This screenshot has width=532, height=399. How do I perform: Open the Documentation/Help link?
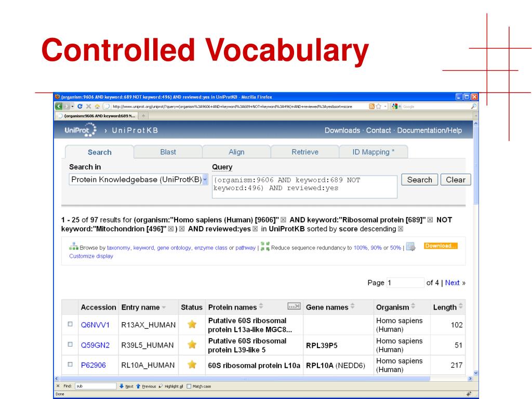[430, 130]
